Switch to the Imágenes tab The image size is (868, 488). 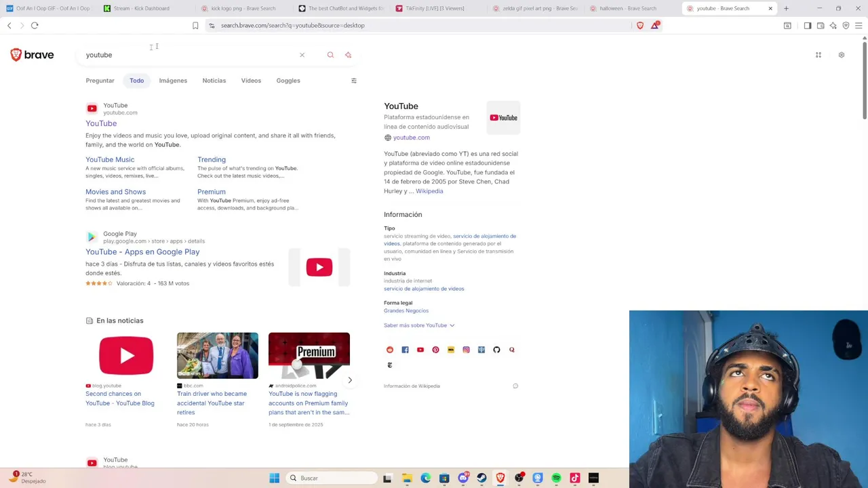pyautogui.click(x=173, y=81)
